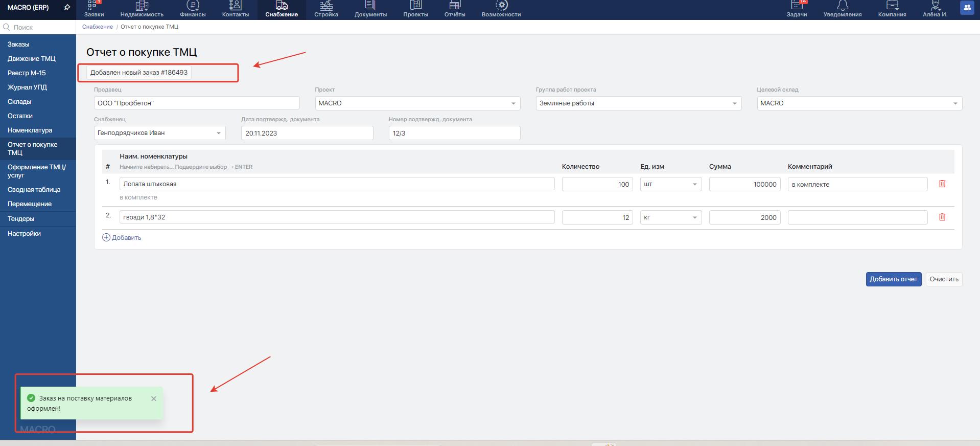Open the Финансы ruble icon
980x446 pixels.
point(193,6)
